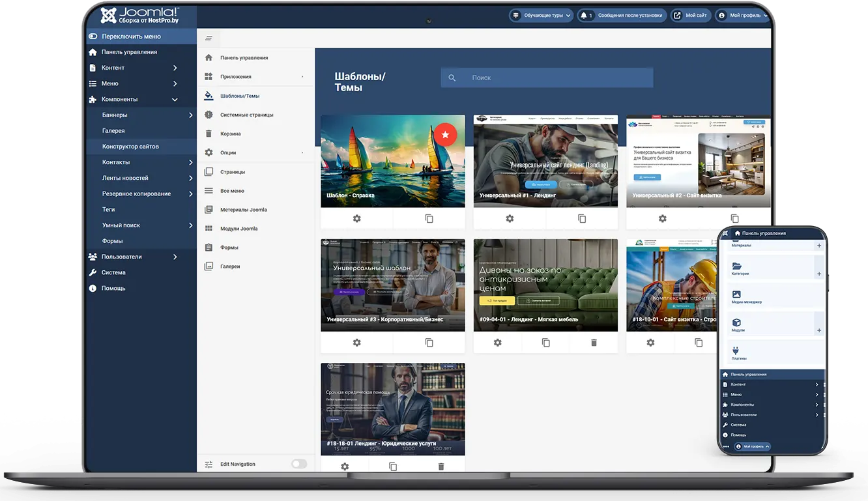Expand the Меню sidebar chevron
This screenshot has width=868, height=501.
(x=175, y=83)
